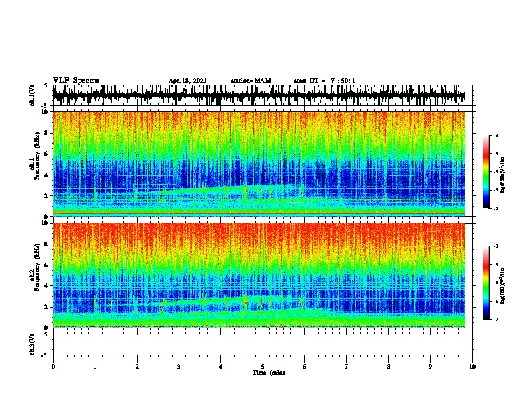Click time axis tick label "3"
The height and width of the screenshot is (411, 532).
(179, 367)
